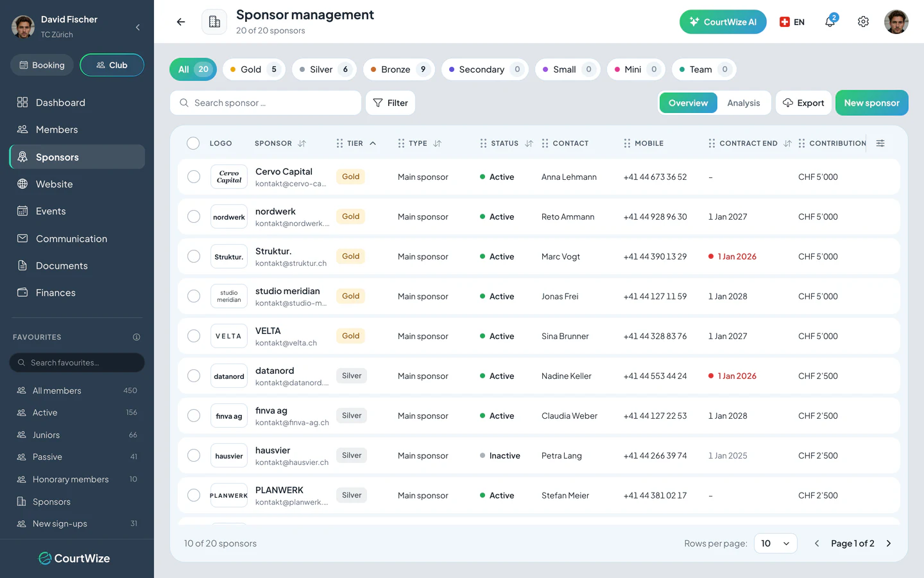924x578 pixels.
Task: Select the hausvier row checkbox
Action: tap(194, 455)
